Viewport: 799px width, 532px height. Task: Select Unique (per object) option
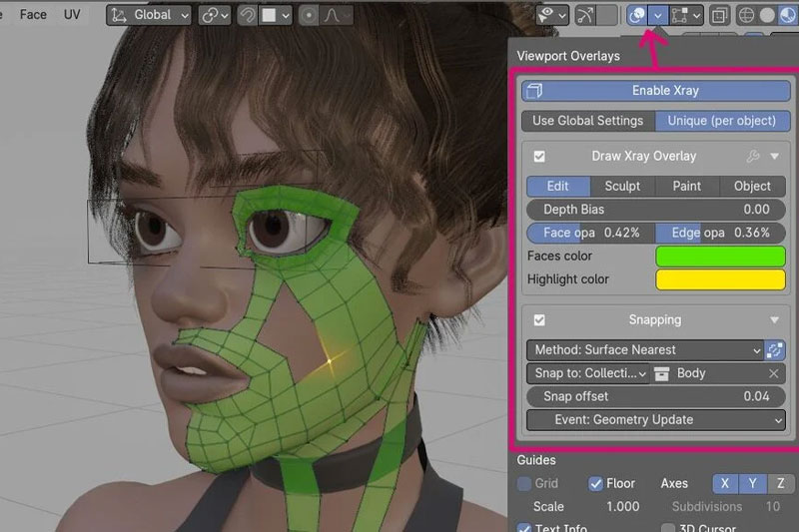coord(722,121)
